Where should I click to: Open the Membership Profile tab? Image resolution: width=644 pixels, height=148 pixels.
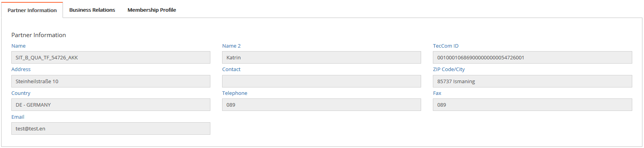(152, 10)
